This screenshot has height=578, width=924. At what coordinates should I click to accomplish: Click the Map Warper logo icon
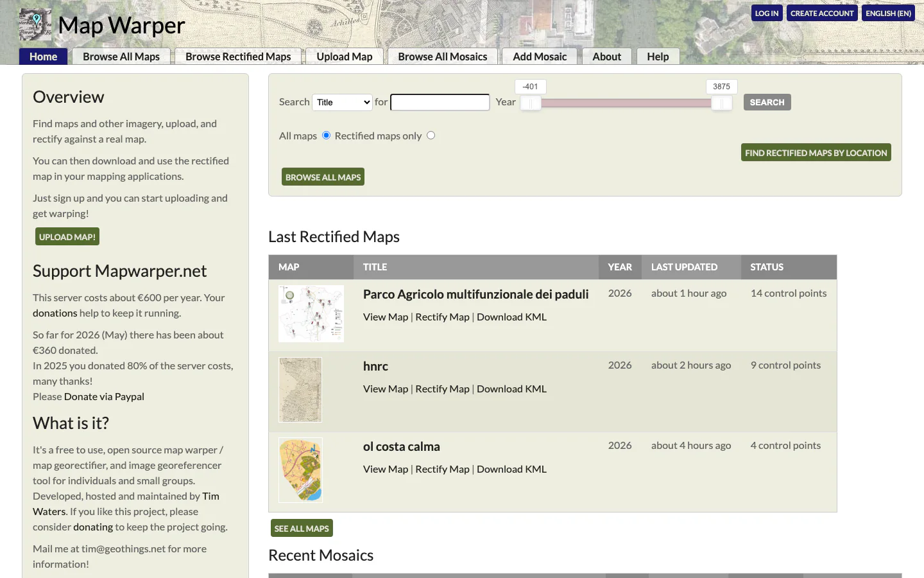(x=35, y=24)
